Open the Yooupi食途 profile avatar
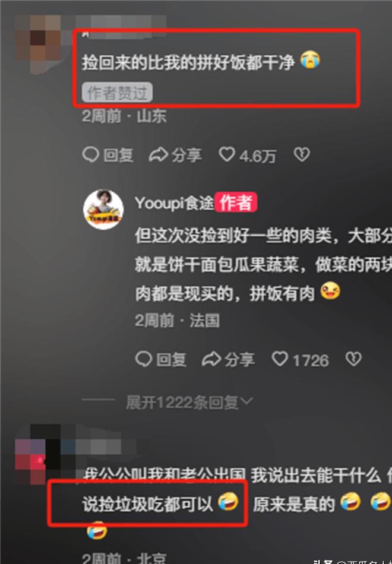The height and width of the screenshot is (564, 392). [x=103, y=210]
